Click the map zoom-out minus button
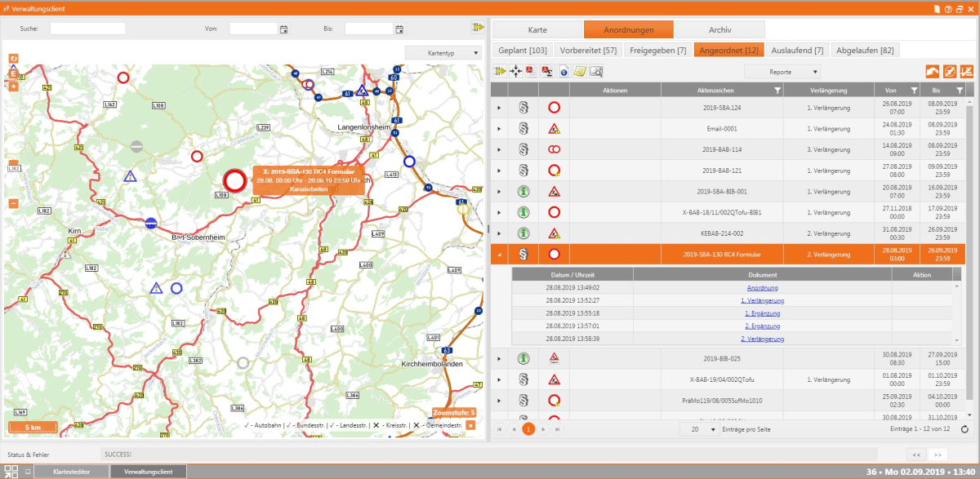Image resolution: width=980 pixels, height=479 pixels. pyautogui.click(x=13, y=203)
